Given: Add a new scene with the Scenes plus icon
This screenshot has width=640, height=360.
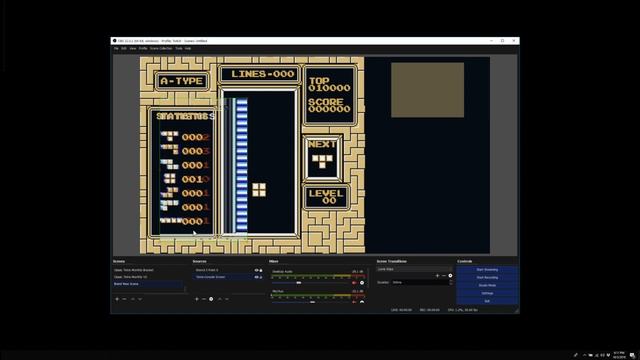Looking at the screenshot, I should 117,299.
